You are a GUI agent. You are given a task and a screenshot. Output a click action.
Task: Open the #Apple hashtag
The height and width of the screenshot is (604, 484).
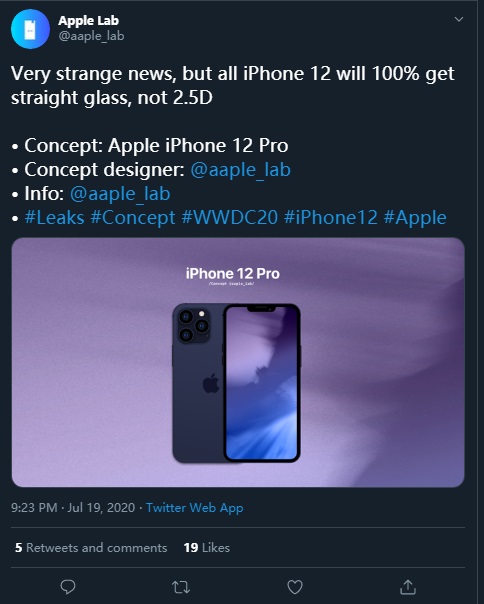click(415, 218)
